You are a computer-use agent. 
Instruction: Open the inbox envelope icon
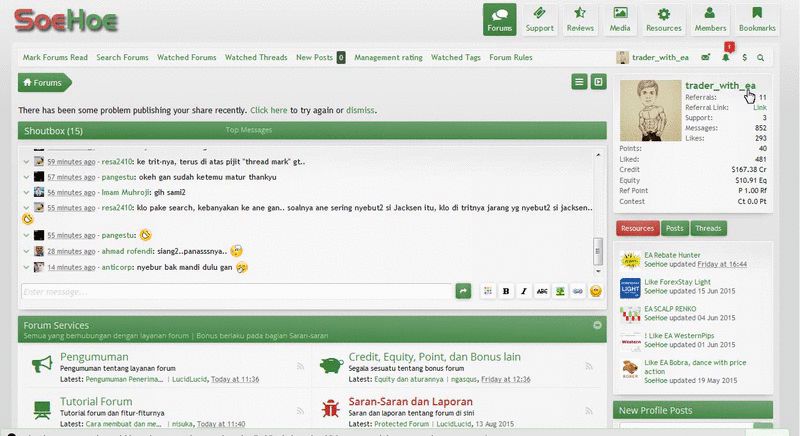click(x=706, y=58)
